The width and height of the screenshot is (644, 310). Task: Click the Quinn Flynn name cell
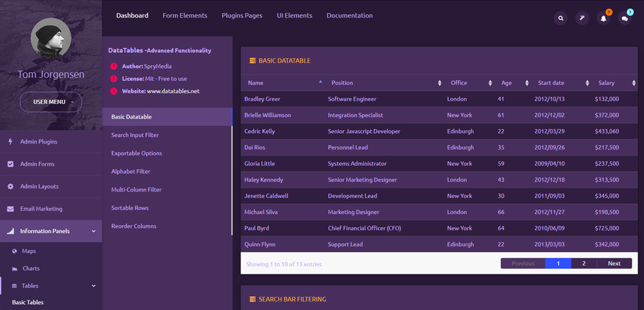pyautogui.click(x=260, y=244)
